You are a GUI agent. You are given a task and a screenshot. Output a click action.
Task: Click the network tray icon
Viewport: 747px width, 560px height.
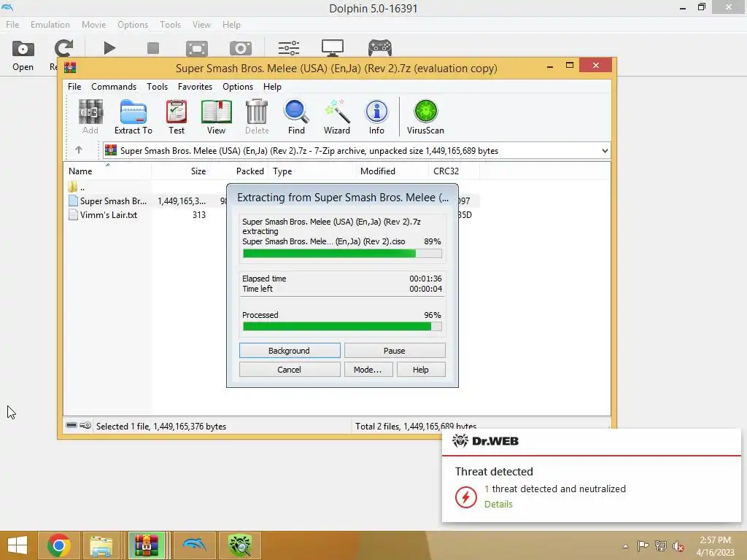661,546
